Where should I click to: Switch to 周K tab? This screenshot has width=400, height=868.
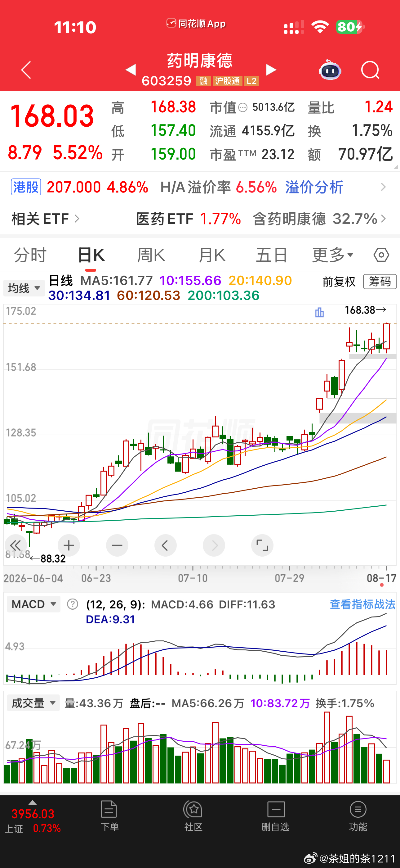(151, 255)
